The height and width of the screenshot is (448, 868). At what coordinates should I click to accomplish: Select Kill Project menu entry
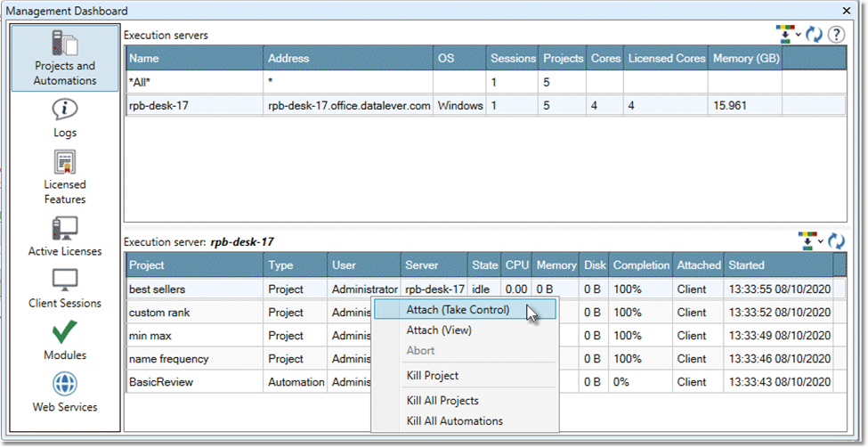pos(433,376)
